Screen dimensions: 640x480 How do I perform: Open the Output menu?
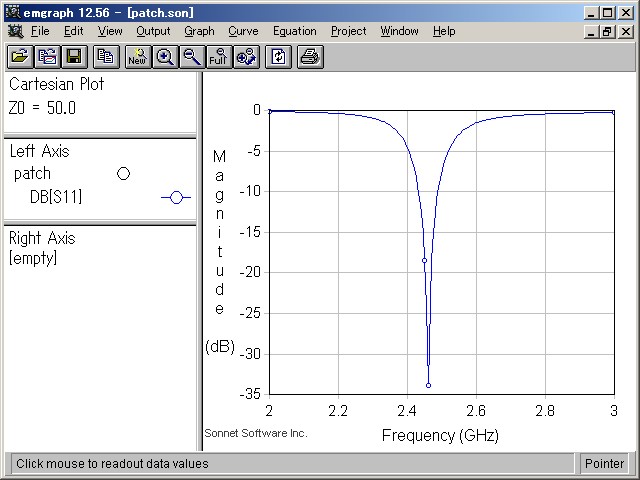(x=153, y=31)
